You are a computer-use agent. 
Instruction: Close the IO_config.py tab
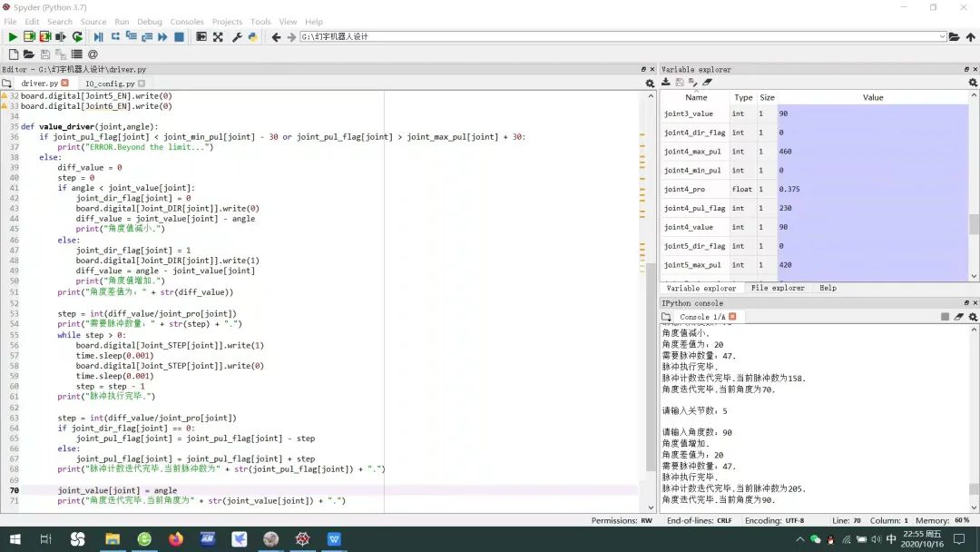pyautogui.click(x=142, y=84)
